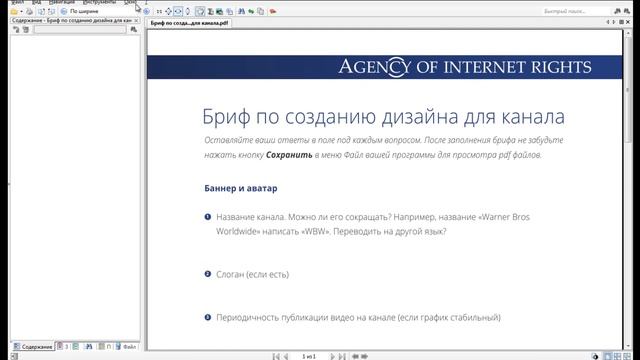The height and width of the screenshot is (360, 640).
Task: Select the Содержание tab at sidebar bottom
Action: click(33, 347)
